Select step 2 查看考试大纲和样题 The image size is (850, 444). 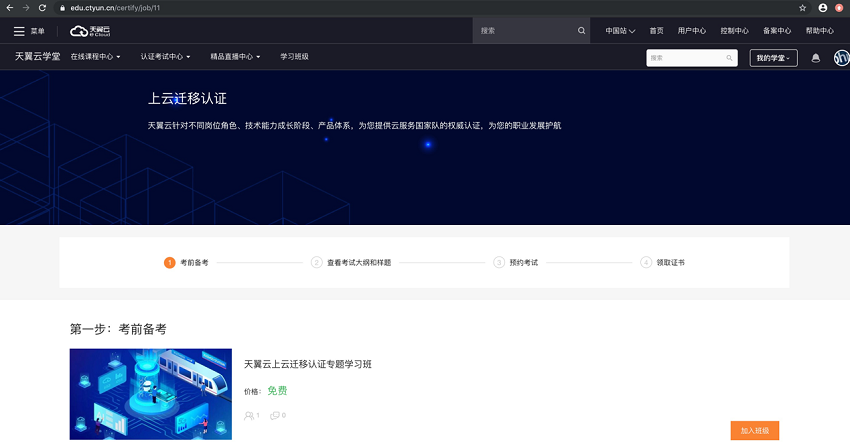[x=351, y=262]
